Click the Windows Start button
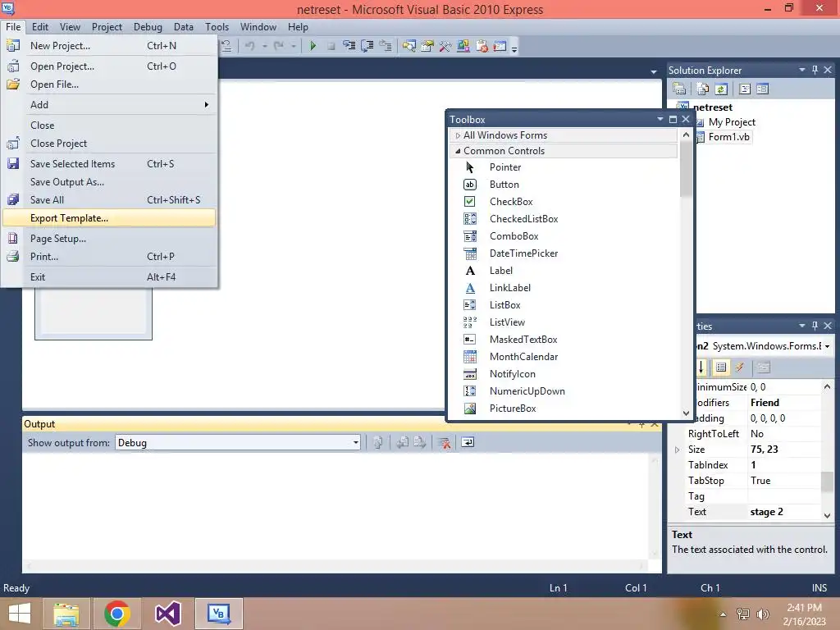This screenshot has width=840, height=630. pyautogui.click(x=20, y=614)
